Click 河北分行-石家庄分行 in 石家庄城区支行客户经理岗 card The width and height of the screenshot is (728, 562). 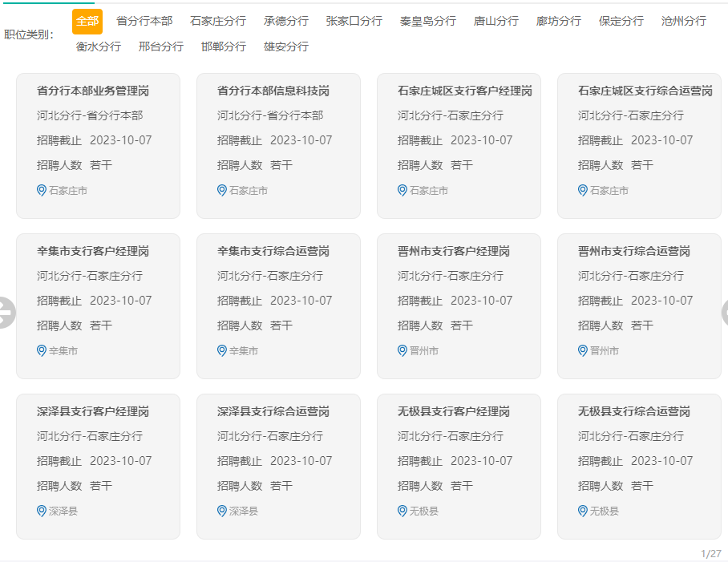coord(451,115)
